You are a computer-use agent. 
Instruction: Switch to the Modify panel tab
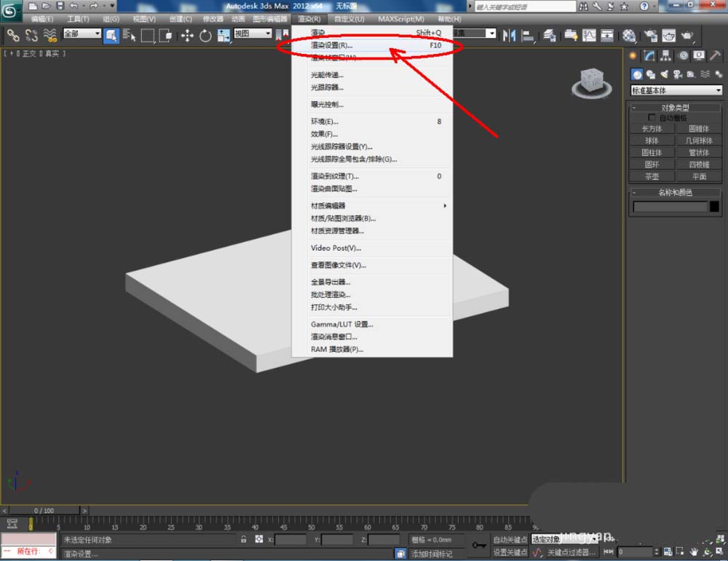point(649,55)
